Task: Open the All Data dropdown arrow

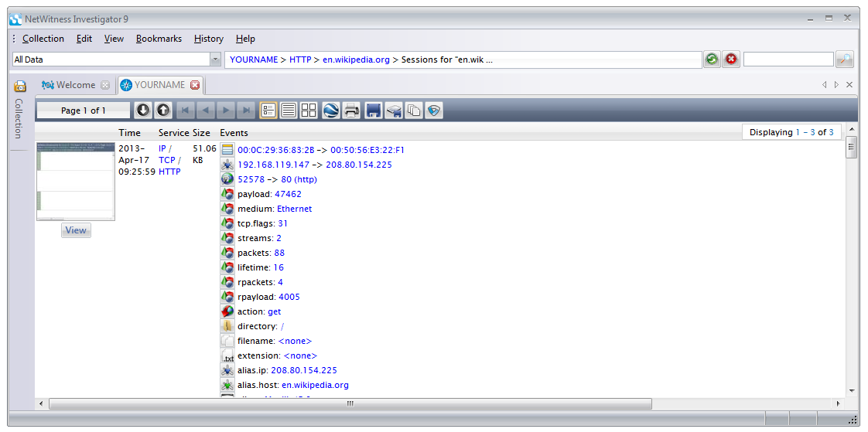Action: point(216,60)
